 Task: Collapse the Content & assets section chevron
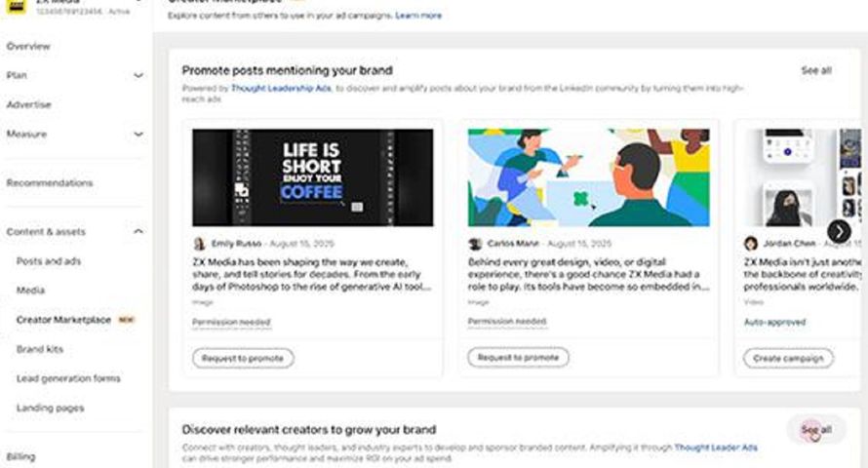(x=138, y=231)
